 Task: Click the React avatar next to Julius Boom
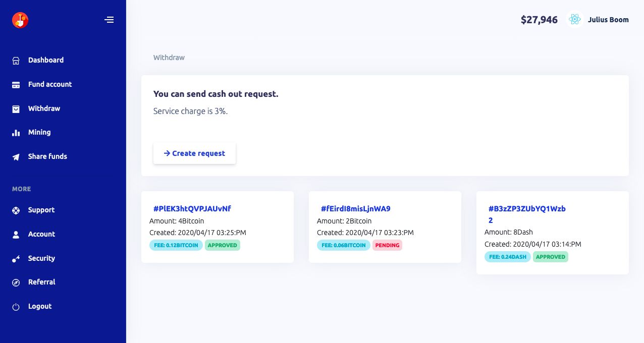(x=574, y=20)
